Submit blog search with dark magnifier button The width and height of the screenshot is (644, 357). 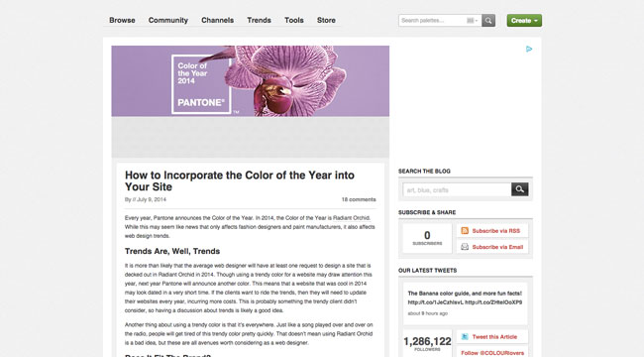[519, 189]
